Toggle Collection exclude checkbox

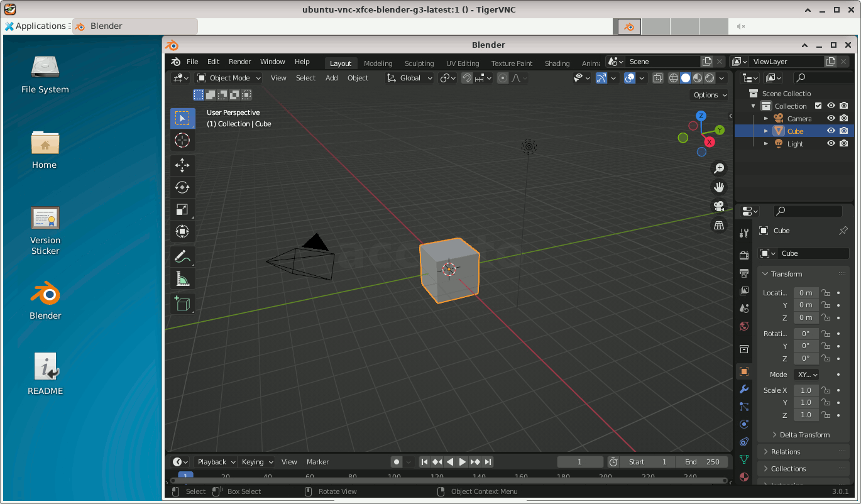coord(818,106)
